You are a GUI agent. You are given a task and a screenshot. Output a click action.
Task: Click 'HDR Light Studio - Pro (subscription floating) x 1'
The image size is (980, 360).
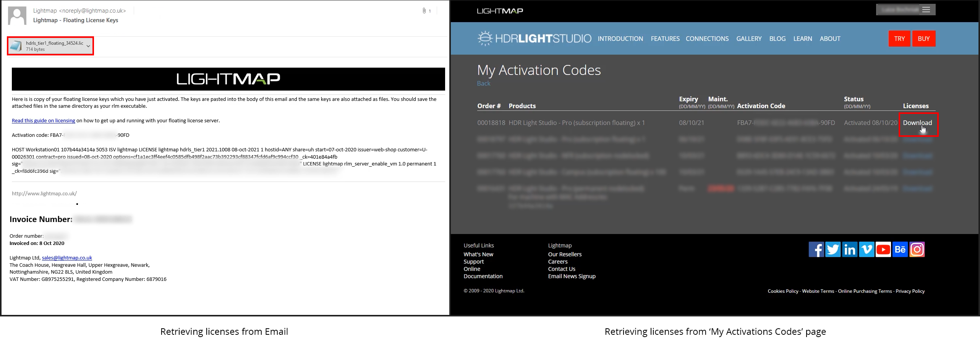point(577,123)
